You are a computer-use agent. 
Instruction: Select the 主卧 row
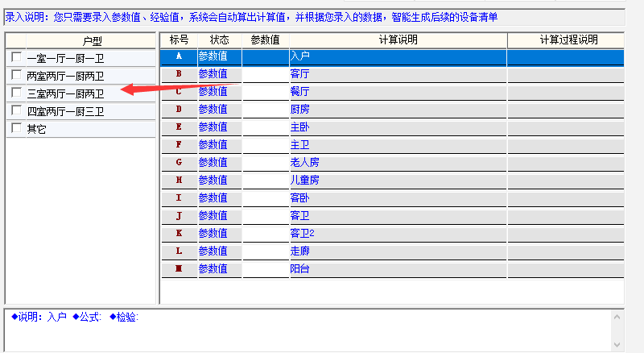[x=393, y=127]
